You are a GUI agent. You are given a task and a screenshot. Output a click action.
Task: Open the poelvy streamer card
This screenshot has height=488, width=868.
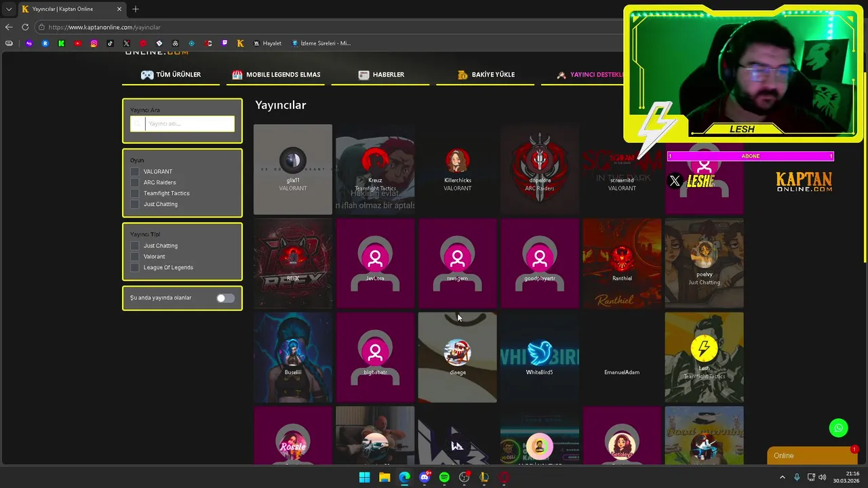(705, 263)
